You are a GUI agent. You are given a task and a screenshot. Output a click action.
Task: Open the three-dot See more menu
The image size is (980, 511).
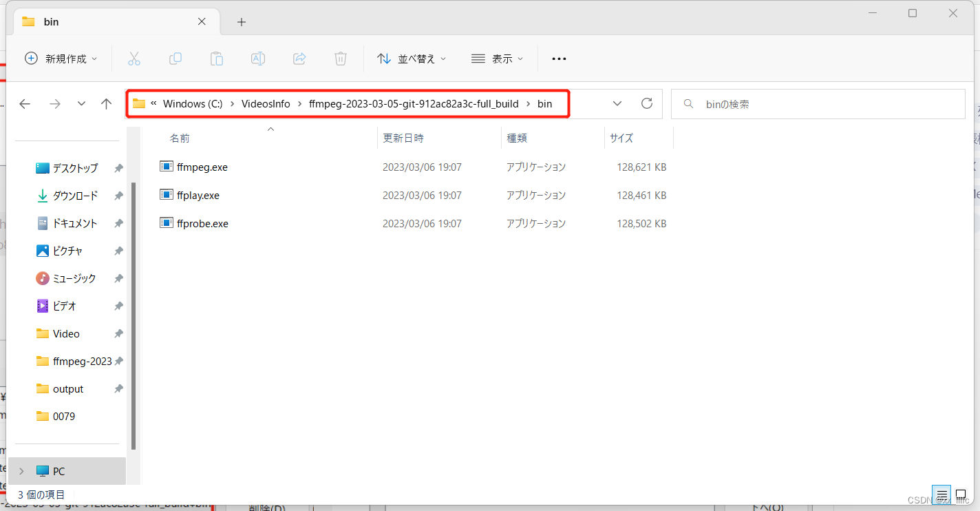point(559,59)
